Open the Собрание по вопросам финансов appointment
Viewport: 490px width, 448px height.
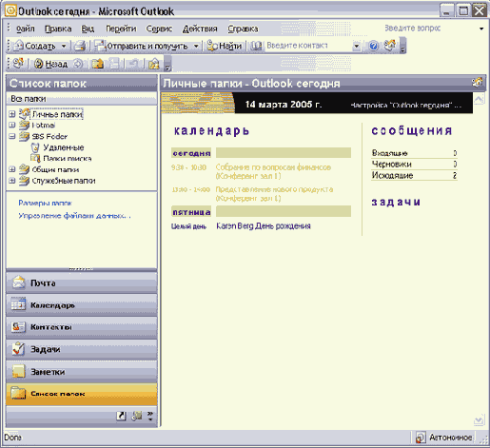point(273,171)
